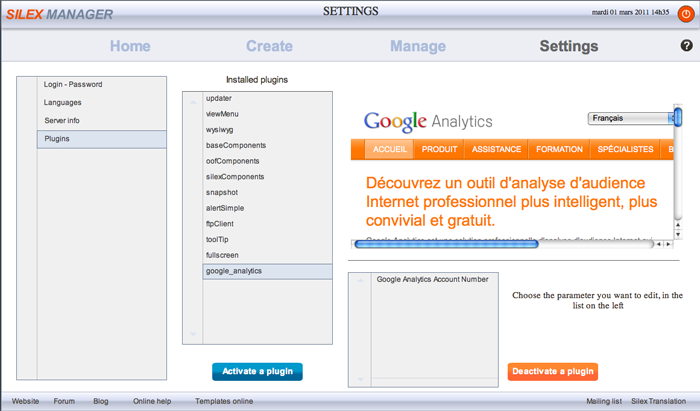Viewport: 700px width, 411px height.
Task: Select the snapshot plugin
Action: pos(267,192)
